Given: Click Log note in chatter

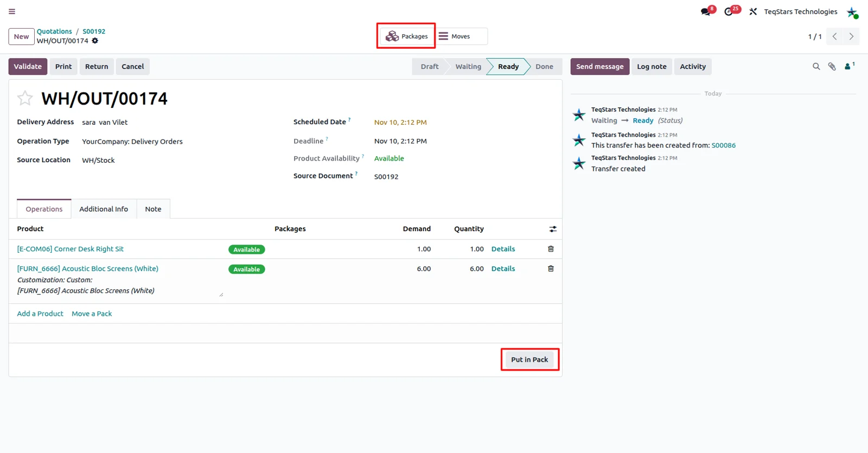Looking at the screenshot, I should click(x=652, y=66).
